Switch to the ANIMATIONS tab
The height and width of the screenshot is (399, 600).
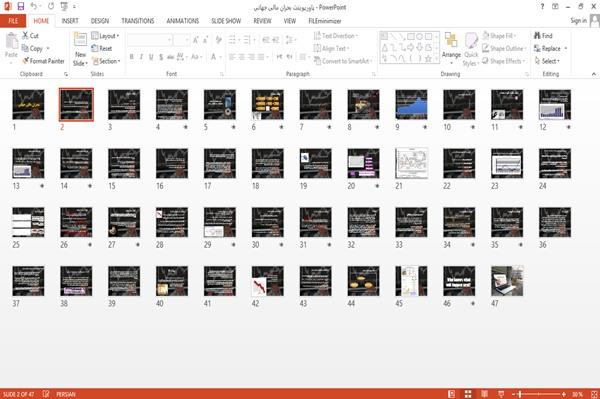pos(183,21)
